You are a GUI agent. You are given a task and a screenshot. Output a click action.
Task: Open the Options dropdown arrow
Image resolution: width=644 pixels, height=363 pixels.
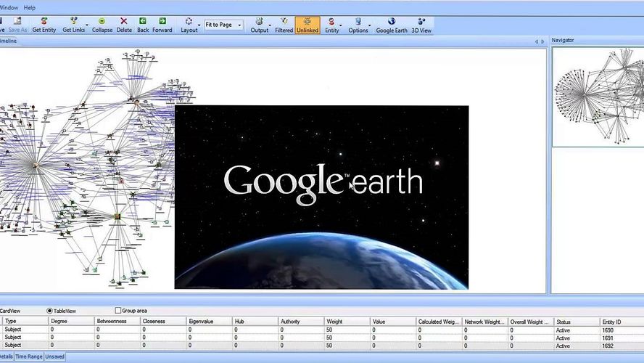[370, 25]
